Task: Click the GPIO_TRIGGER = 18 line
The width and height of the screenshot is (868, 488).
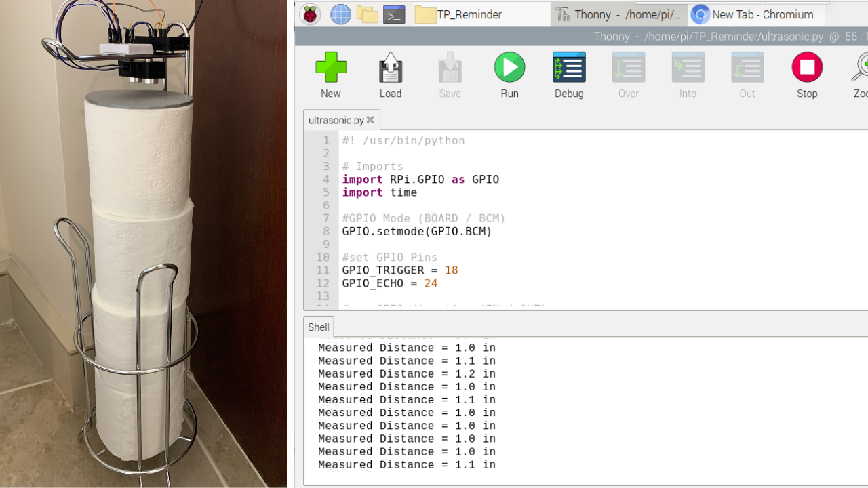Action: point(400,270)
